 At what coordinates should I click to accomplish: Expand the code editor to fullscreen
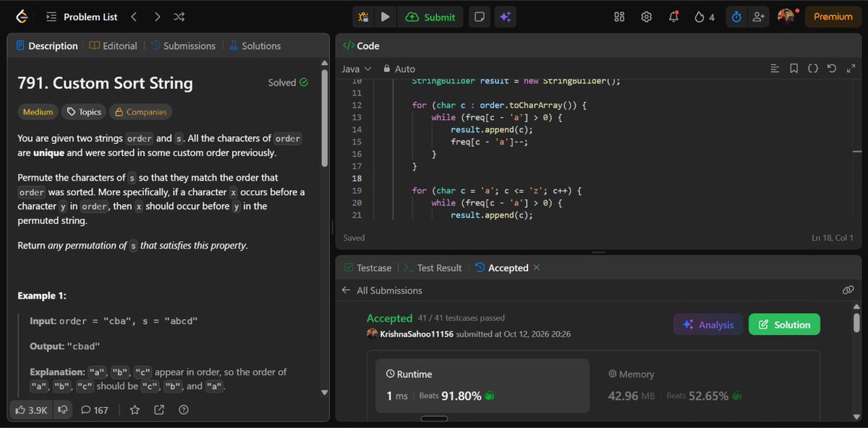(850, 69)
